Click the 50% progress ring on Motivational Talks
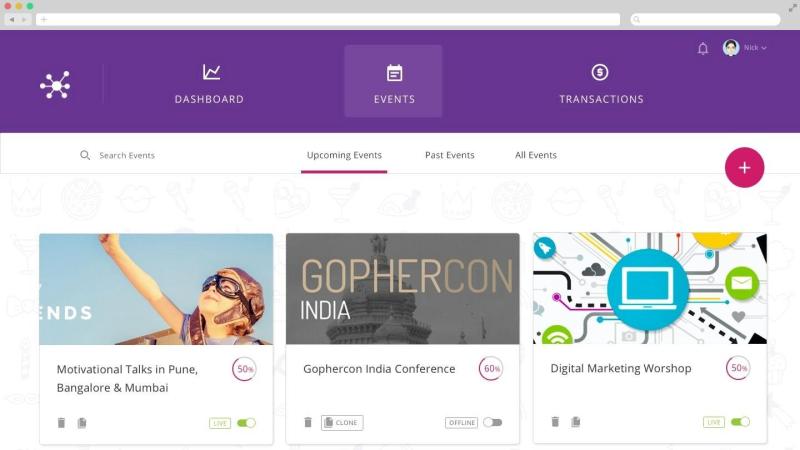This screenshot has height=450, width=800. (244, 369)
